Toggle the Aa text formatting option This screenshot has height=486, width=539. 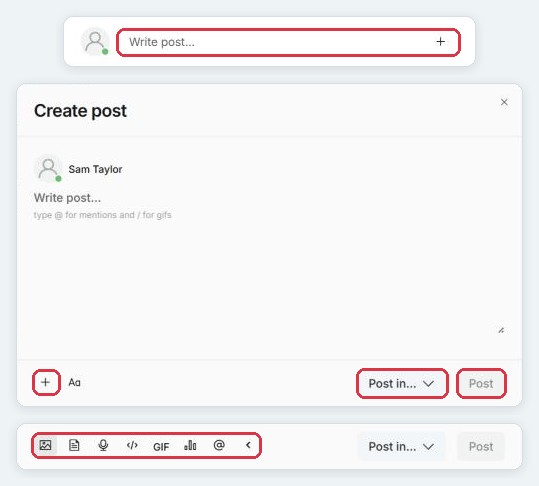pos(75,382)
